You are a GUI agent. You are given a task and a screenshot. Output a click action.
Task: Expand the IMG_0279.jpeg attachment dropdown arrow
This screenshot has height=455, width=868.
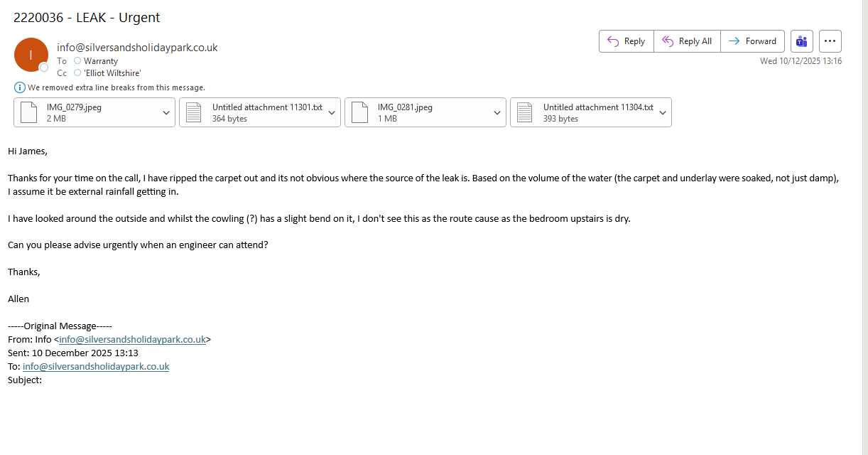click(166, 112)
